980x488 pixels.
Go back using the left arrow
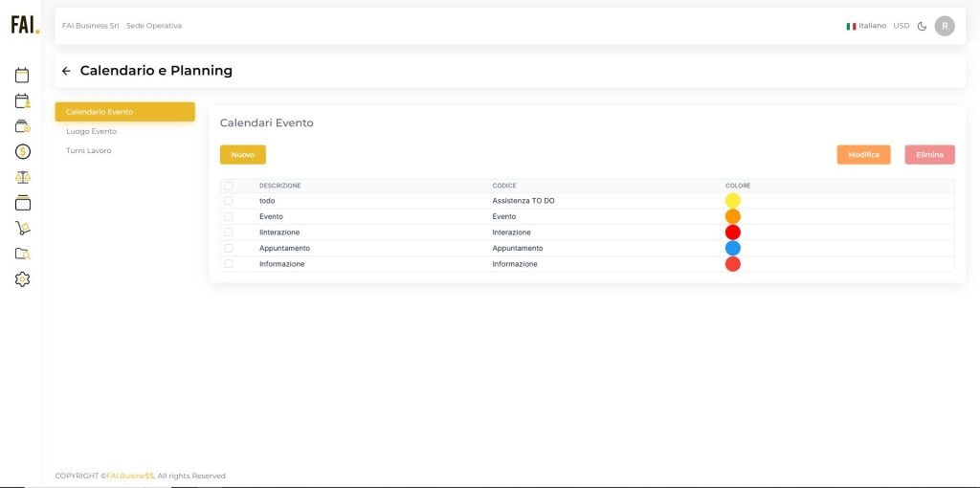tap(66, 71)
